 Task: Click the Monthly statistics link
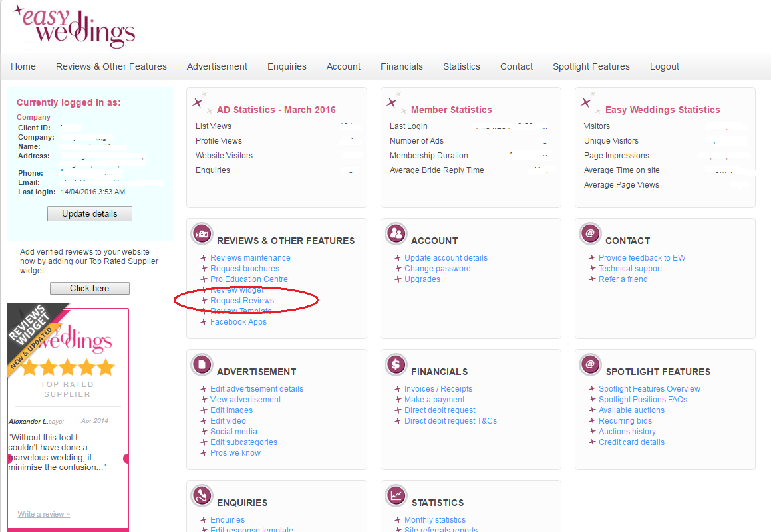pos(434,520)
